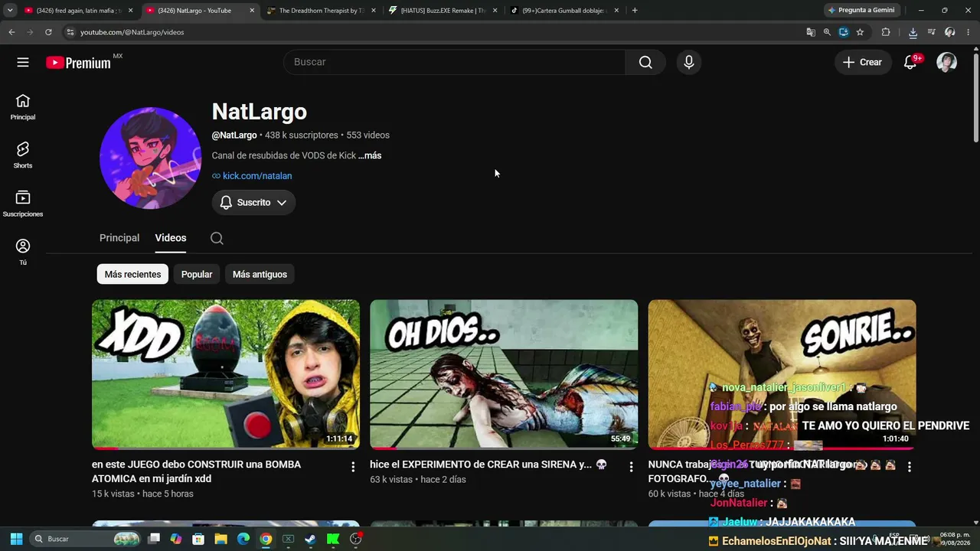Open Steam from the taskbar
980x551 pixels.
310,539
